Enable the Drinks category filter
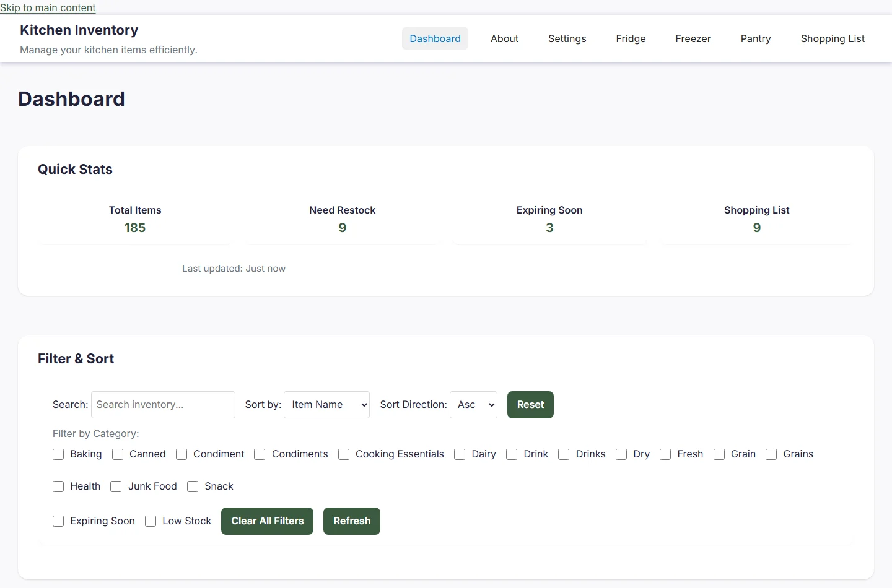Screen dimensions: 892x588 pos(564,454)
